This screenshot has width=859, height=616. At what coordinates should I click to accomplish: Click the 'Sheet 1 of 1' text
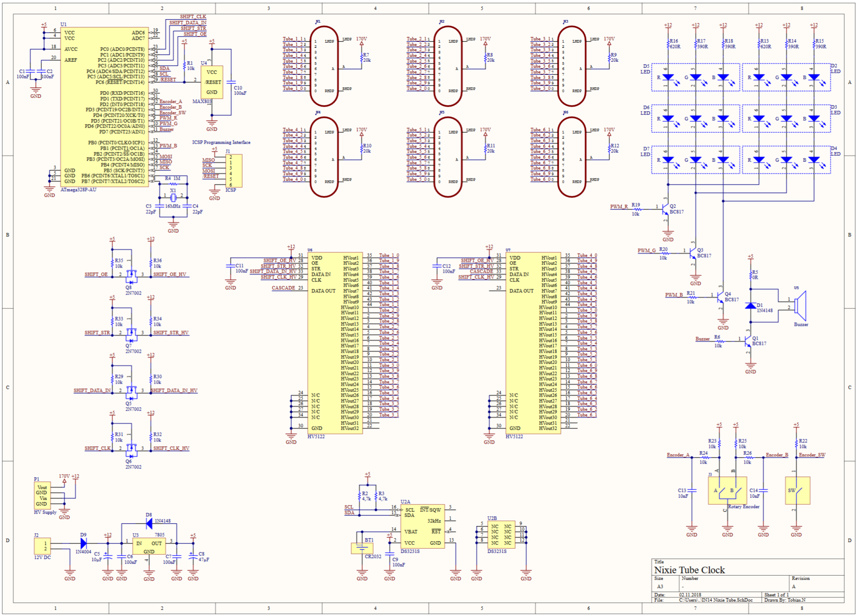pos(776,595)
